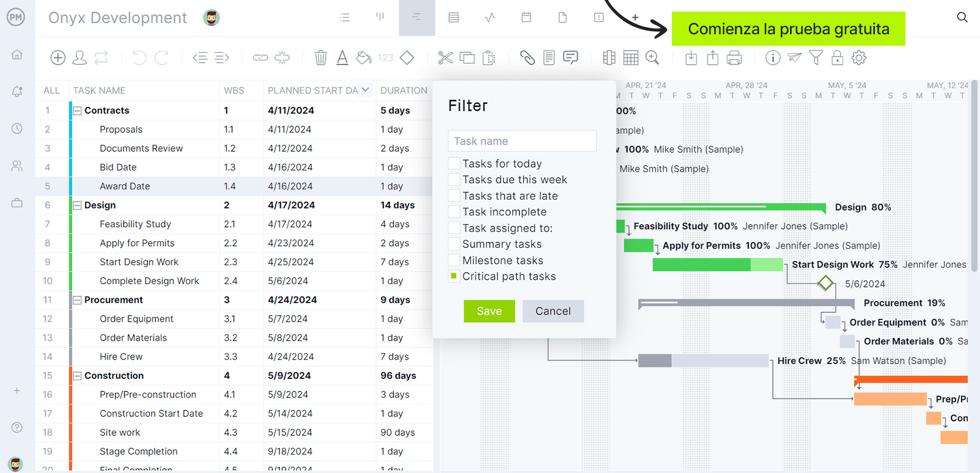Click the copy icon
Image resolution: width=980 pixels, height=473 pixels.
[x=467, y=58]
